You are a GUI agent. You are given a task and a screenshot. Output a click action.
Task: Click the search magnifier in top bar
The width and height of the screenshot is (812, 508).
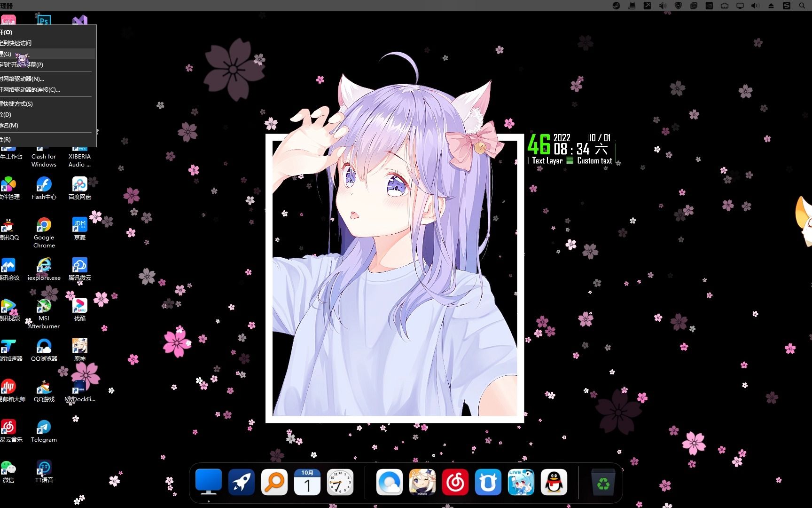click(x=802, y=6)
